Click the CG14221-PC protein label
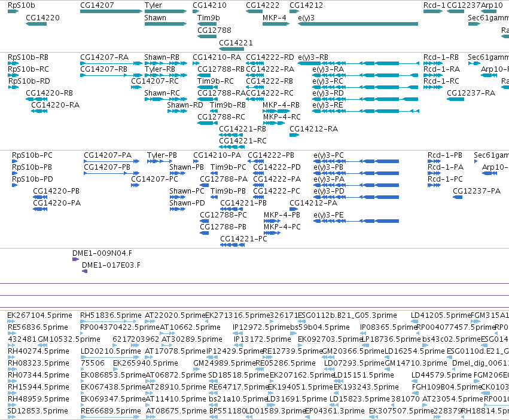Image resolution: width=509 pixels, height=420 pixels. tap(243, 239)
